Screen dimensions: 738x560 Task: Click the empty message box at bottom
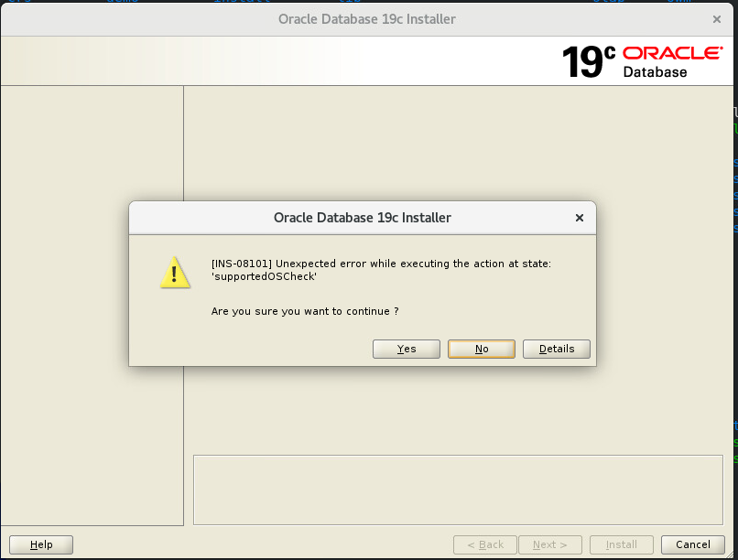point(458,490)
